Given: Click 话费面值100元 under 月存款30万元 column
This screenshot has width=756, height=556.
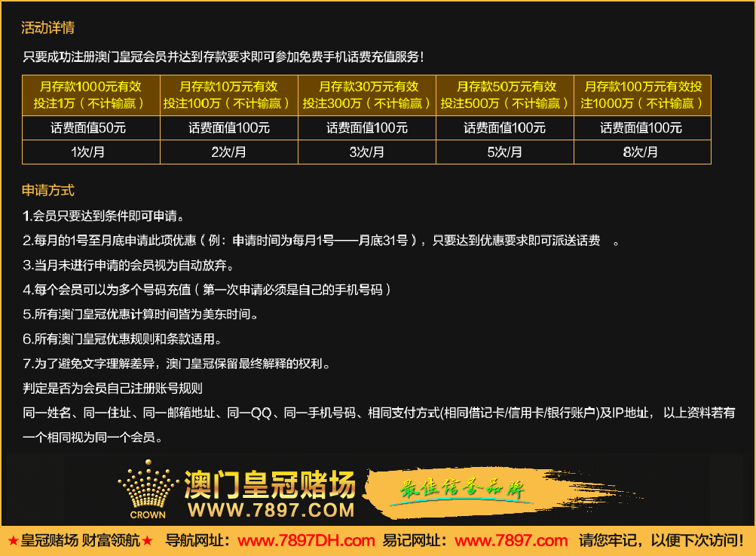Looking at the screenshot, I should (367, 128).
